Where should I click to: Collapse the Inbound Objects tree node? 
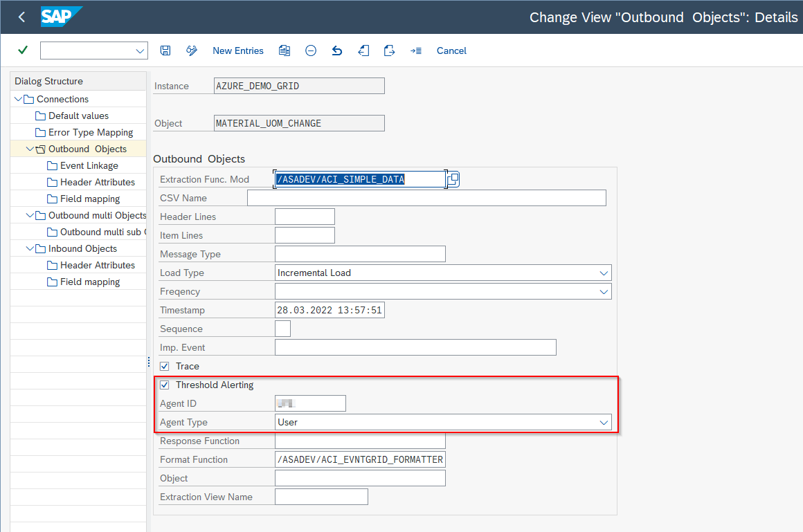[30, 249]
